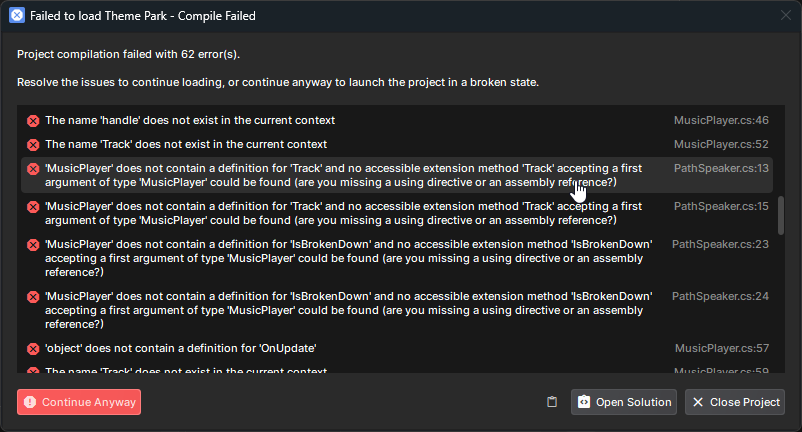Close the Compile Failed dialog window
The width and height of the screenshot is (802, 432).
(786, 15)
